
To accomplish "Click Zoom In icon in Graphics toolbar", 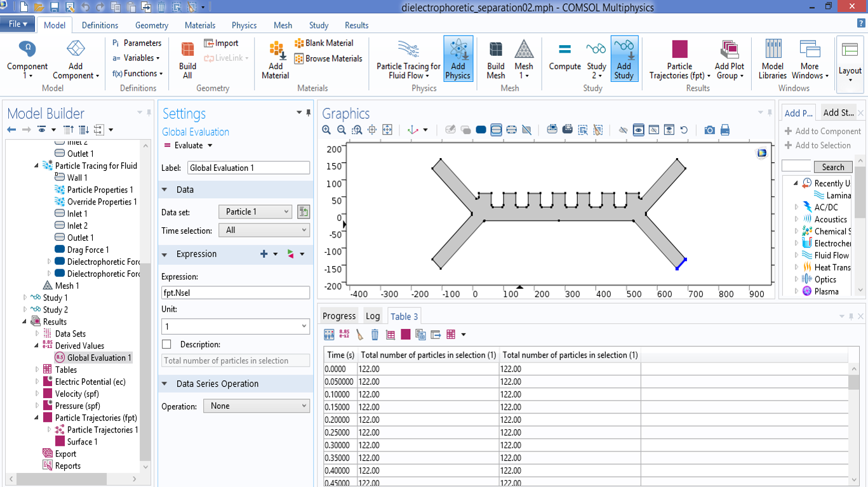I will (x=326, y=130).
